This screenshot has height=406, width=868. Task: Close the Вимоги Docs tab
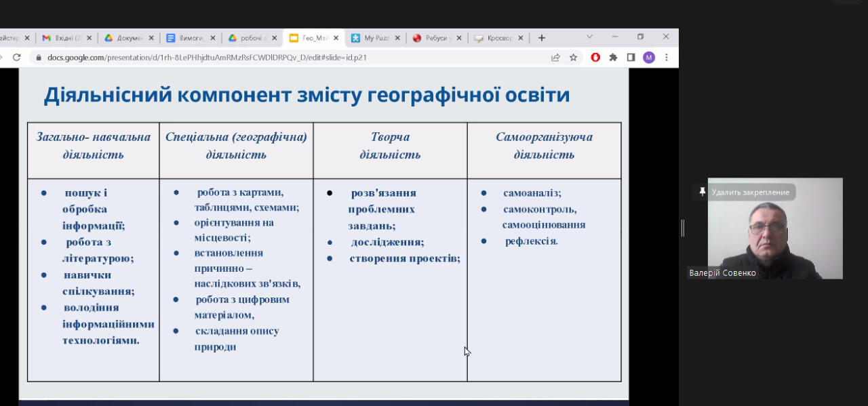coord(213,38)
